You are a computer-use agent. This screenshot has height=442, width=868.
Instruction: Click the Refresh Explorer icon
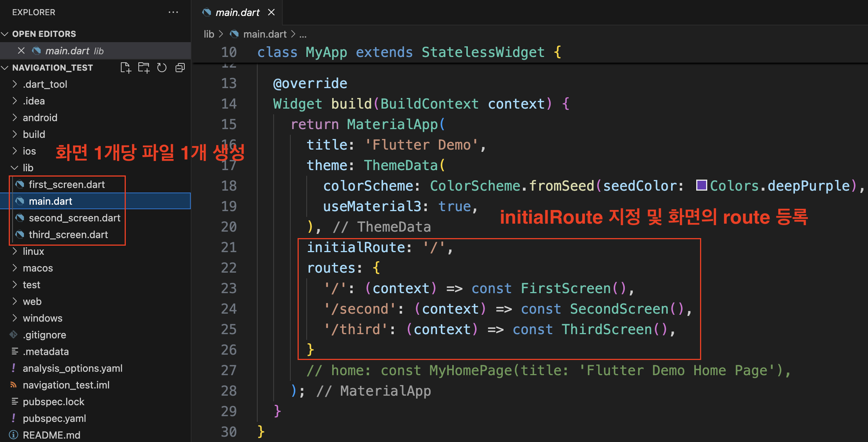point(162,68)
